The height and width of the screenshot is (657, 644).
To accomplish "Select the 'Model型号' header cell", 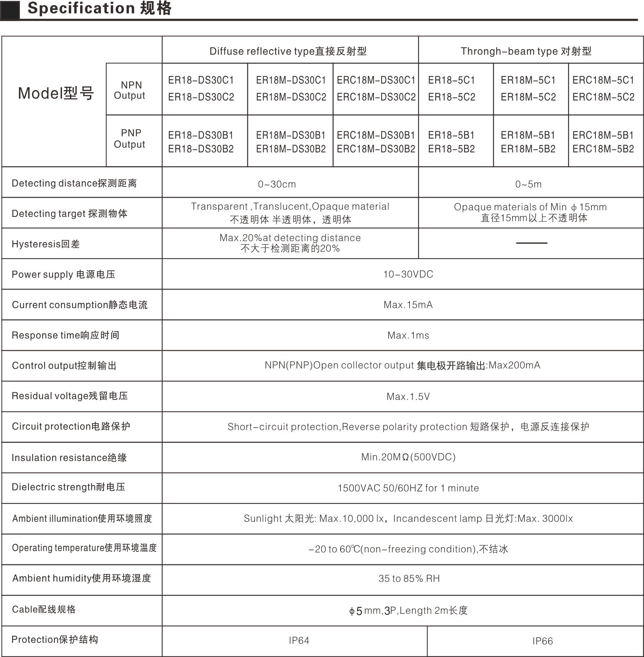I will [56, 93].
